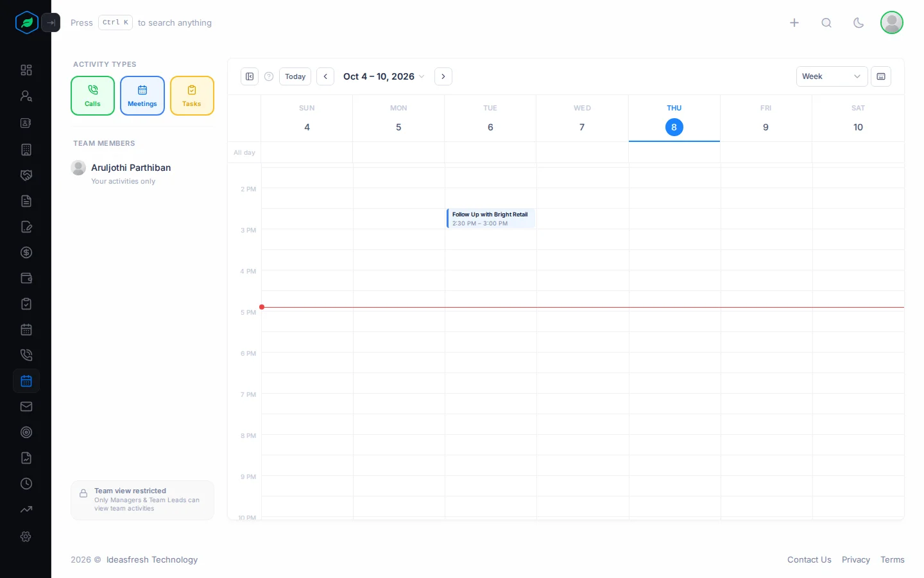The height and width of the screenshot is (578, 924).
Task: Open the dollar coin icon in the sidebar
Action: [x=26, y=252]
